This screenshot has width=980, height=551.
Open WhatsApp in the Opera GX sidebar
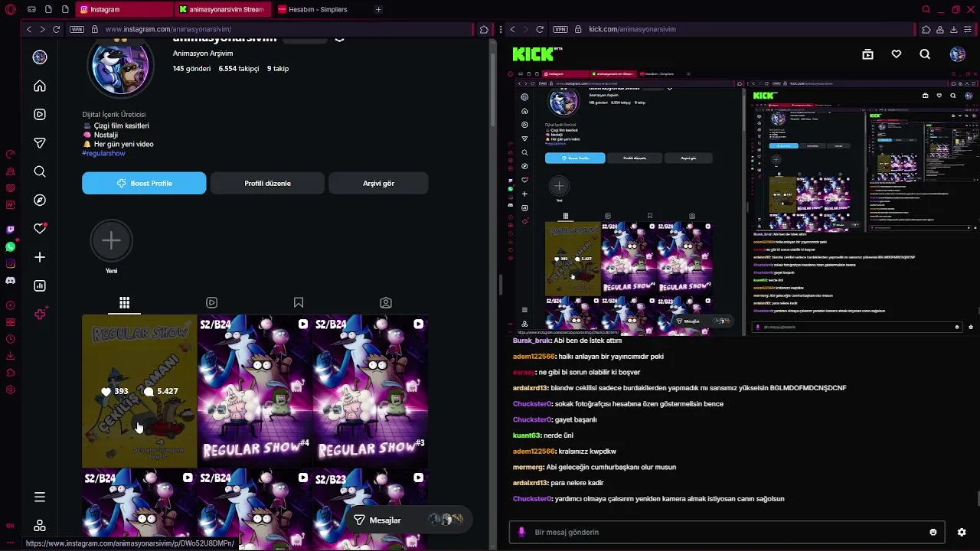[x=10, y=246]
